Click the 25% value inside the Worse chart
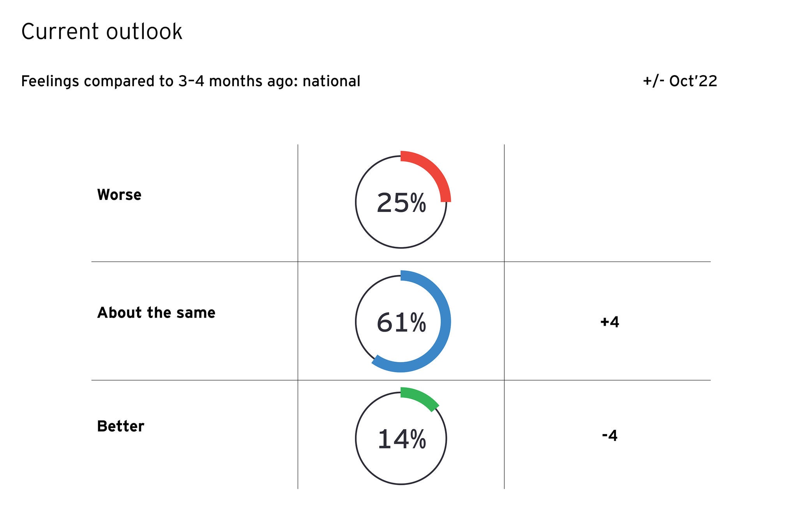The image size is (798, 532). (x=401, y=203)
